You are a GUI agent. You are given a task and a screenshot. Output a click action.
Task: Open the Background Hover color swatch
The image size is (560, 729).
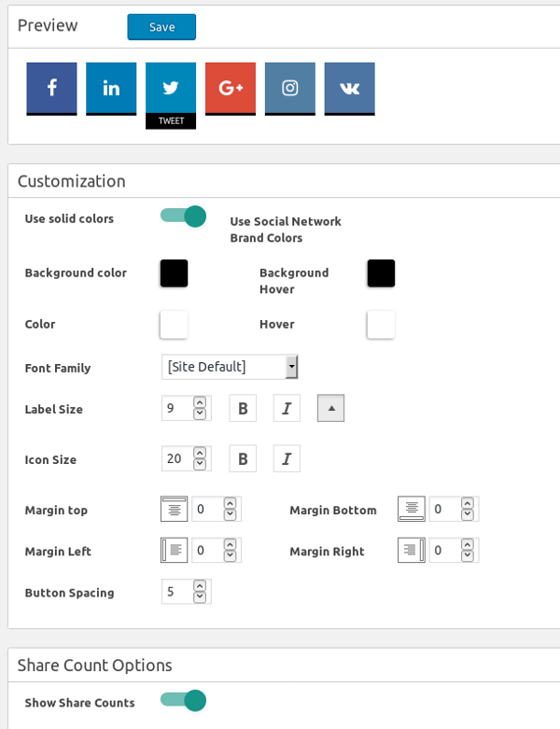click(381, 273)
